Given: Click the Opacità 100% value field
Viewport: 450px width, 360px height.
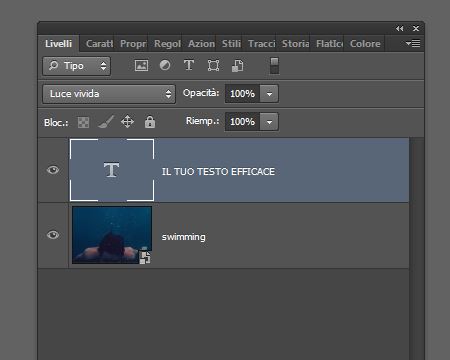Looking at the screenshot, I should tap(243, 94).
